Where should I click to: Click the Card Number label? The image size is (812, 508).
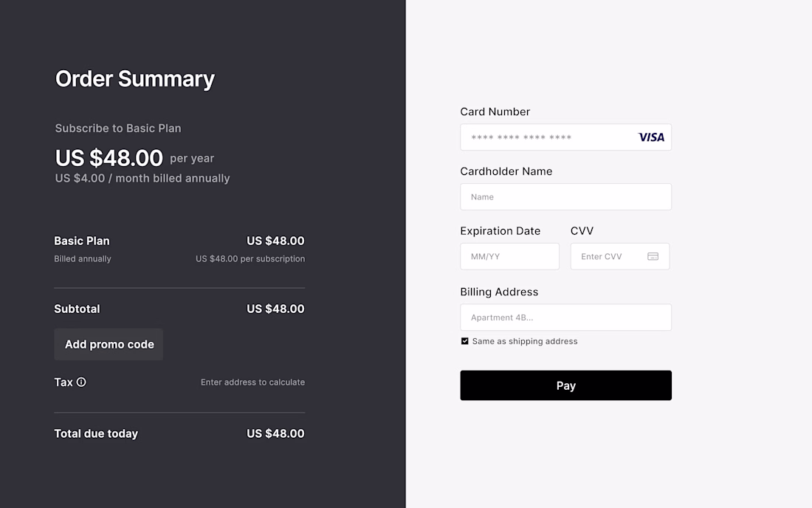coord(495,111)
